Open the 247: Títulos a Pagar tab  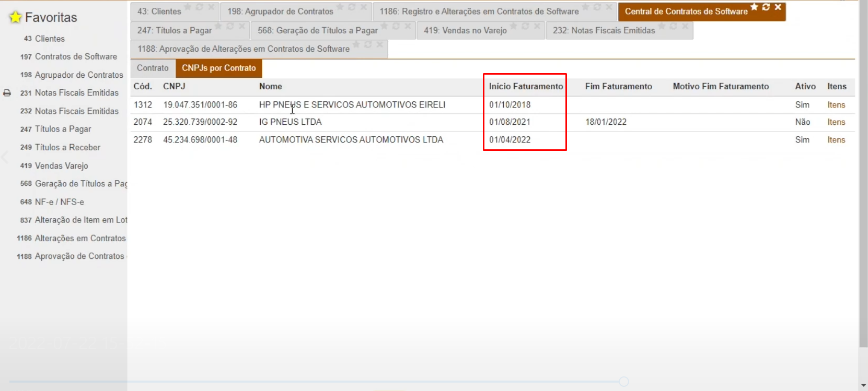(175, 30)
